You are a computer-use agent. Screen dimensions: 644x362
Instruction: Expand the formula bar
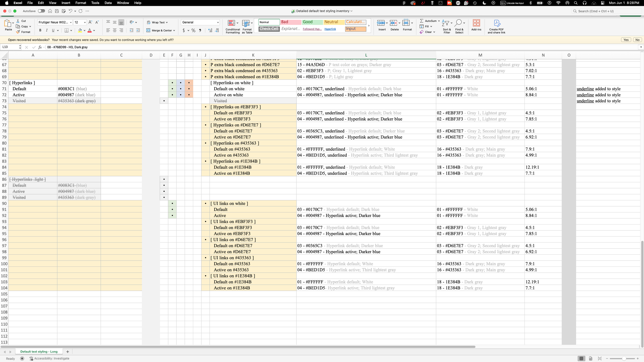pyautogui.click(x=641, y=47)
